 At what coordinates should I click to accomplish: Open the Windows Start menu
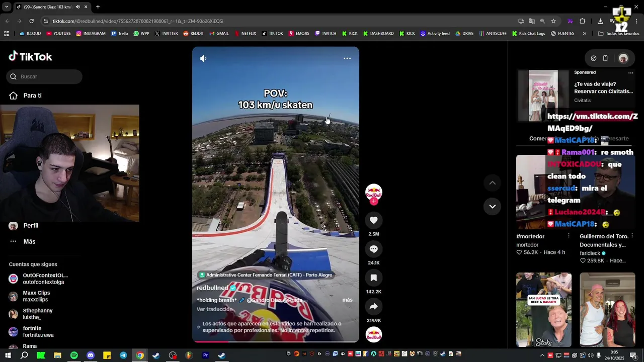[8, 355]
